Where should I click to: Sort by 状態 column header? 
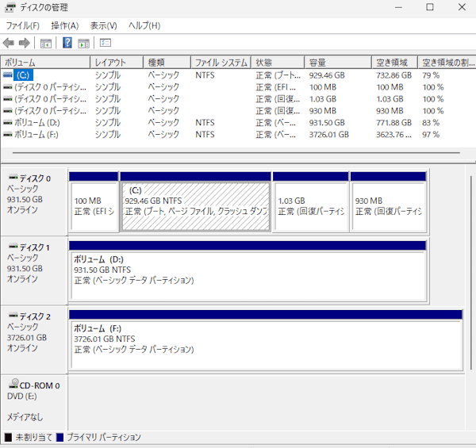(278, 62)
